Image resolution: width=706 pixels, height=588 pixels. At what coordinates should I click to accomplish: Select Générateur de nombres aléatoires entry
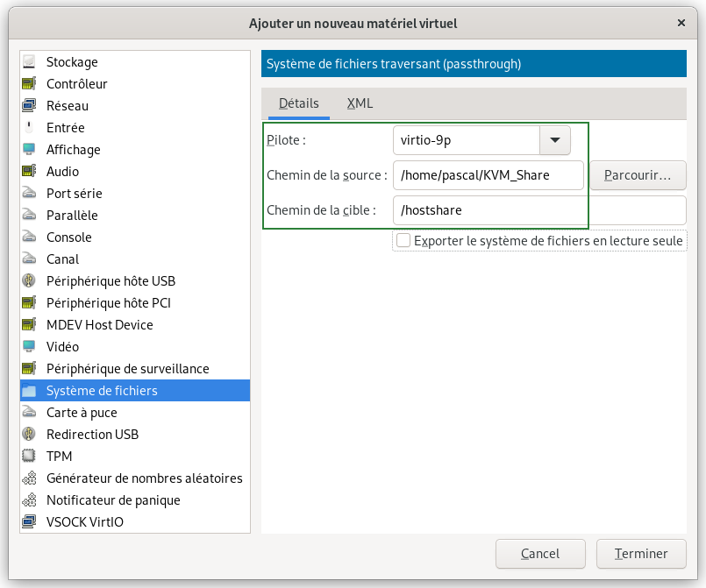tap(135, 478)
